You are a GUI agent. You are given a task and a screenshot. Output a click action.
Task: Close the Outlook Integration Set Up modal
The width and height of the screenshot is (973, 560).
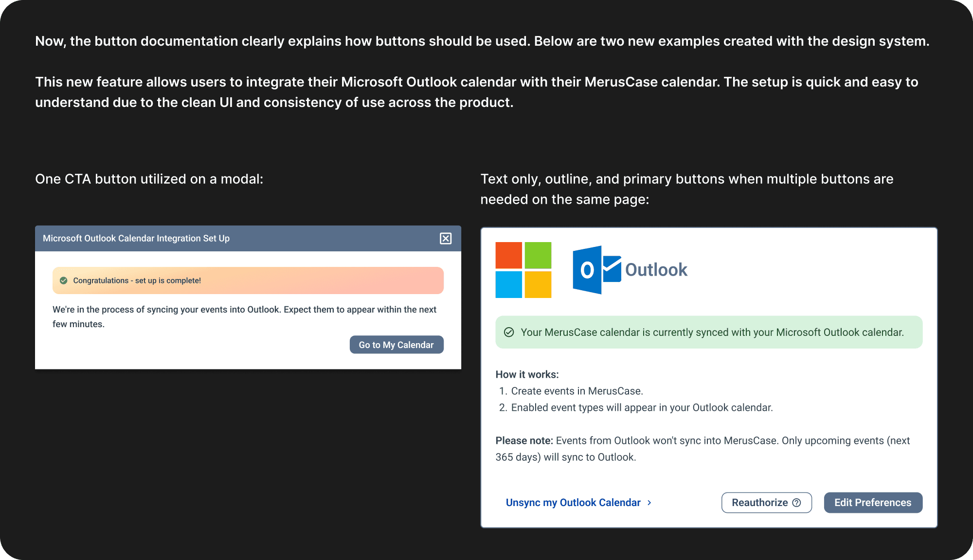(x=446, y=238)
